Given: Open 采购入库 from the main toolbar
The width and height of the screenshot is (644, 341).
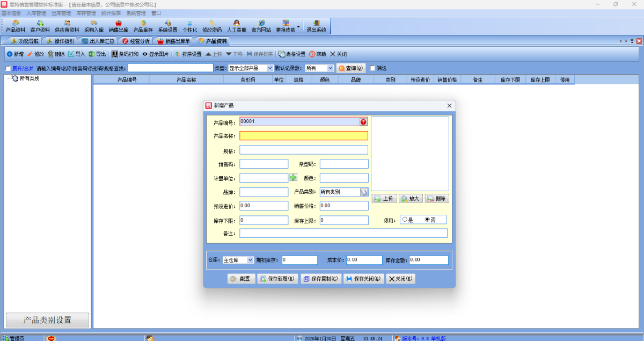Looking at the screenshot, I should 94,26.
